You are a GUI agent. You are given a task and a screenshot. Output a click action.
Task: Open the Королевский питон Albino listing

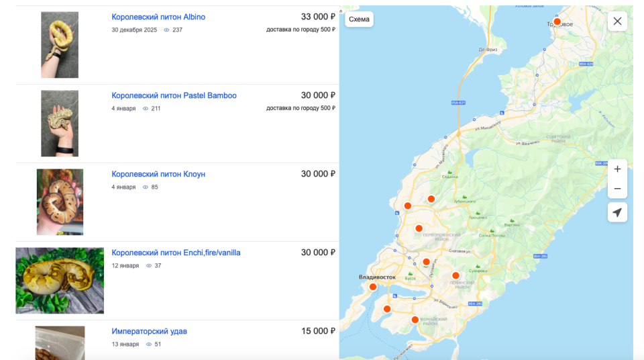tap(158, 17)
